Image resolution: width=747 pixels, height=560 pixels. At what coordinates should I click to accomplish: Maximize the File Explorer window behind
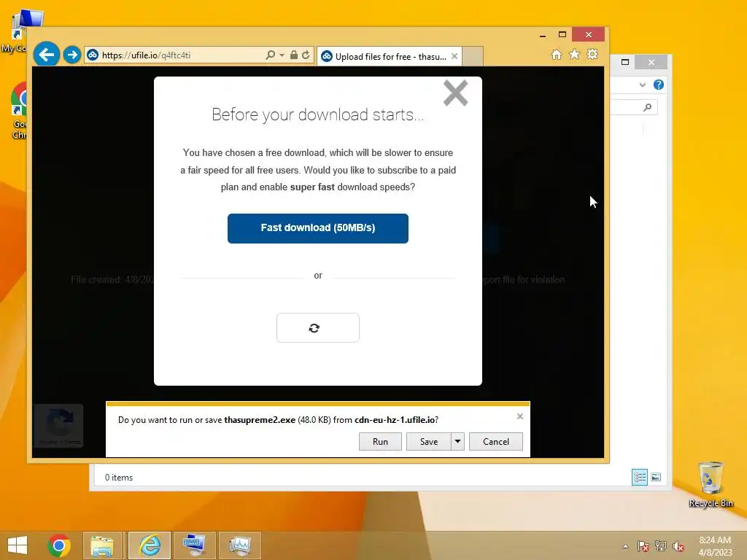[x=625, y=62]
